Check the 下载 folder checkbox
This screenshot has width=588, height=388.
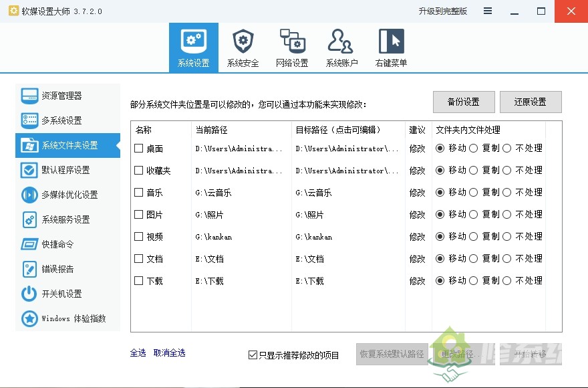(x=139, y=280)
